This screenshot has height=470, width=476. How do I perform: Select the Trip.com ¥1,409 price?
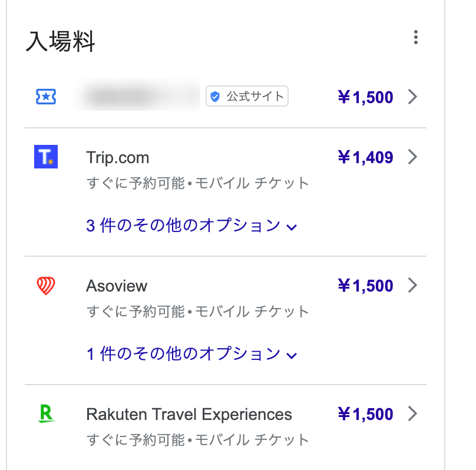pyautogui.click(x=365, y=157)
